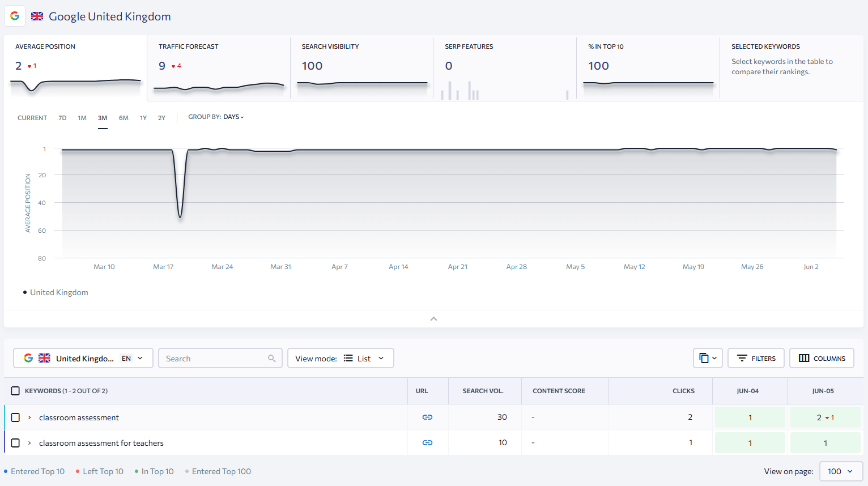This screenshot has height=486, width=868.
Task: Click the Google logo icon in header
Action: 15,16
